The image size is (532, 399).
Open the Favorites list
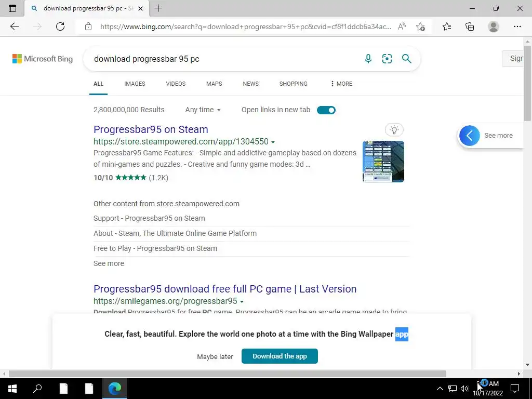click(x=447, y=26)
